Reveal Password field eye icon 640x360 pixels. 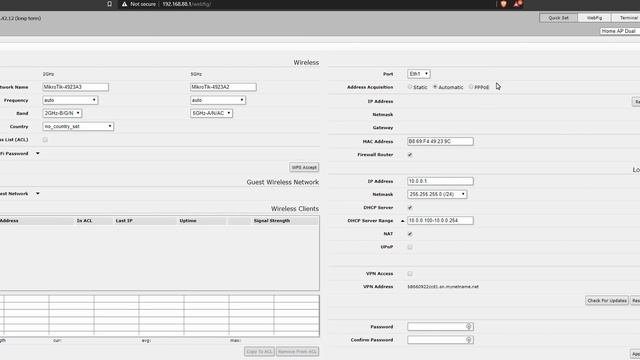(469, 327)
